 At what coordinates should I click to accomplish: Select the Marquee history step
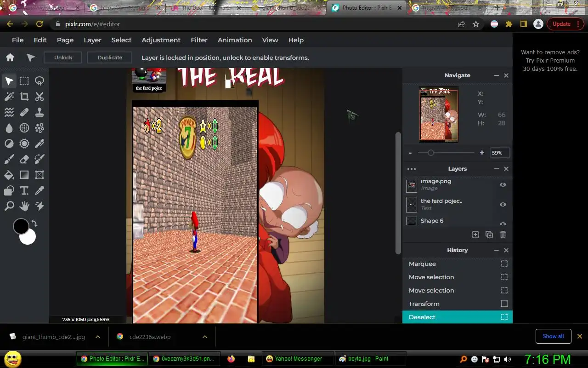458,264
